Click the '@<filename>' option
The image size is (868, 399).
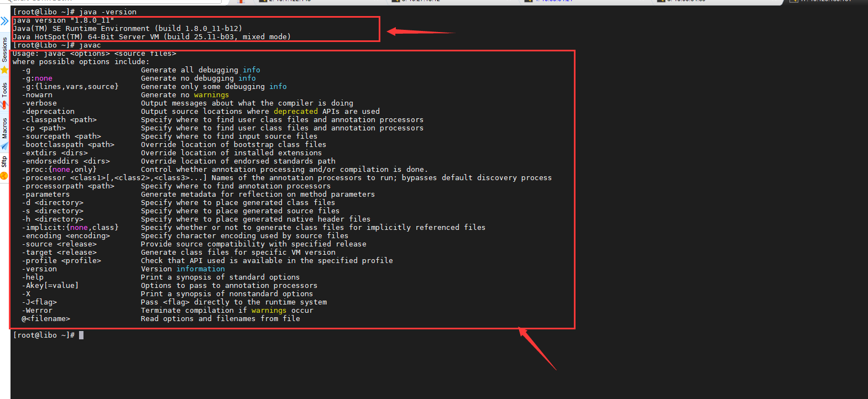(46, 319)
